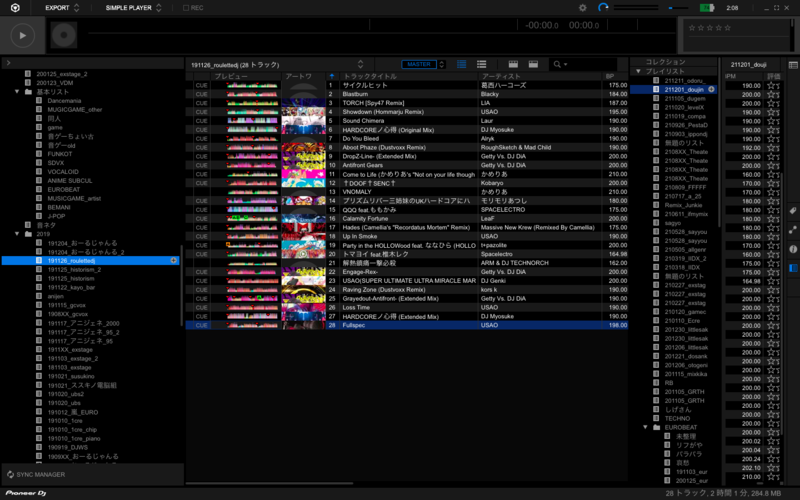Viewport: 800px width, 500px height.
Task: Click the Pioneer DJ logo
Action: pyautogui.click(x=26, y=493)
